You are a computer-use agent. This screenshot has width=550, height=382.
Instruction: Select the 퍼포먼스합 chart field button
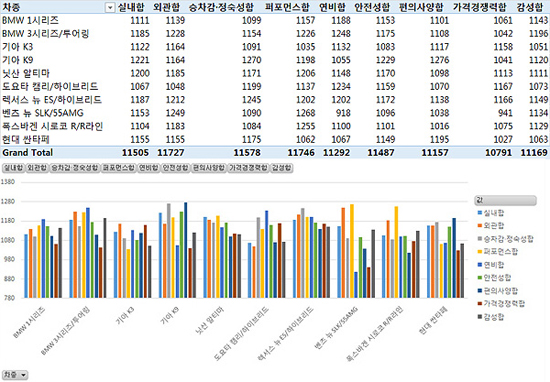(x=119, y=168)
